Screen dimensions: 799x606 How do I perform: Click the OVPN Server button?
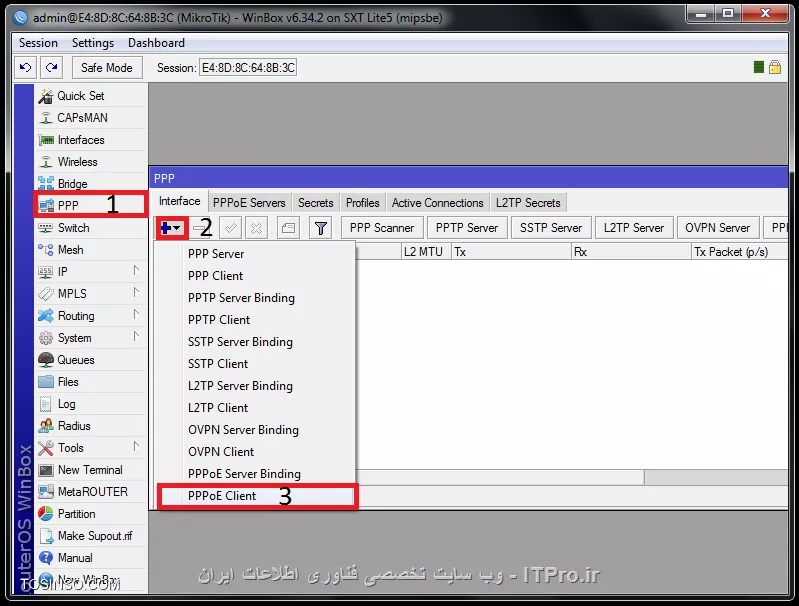717,228
